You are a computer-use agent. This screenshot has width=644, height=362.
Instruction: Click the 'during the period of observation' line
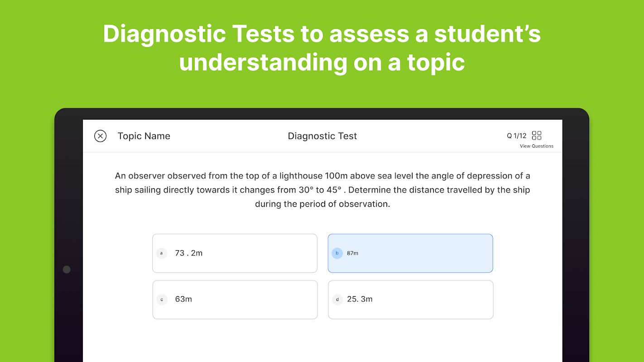(322, 204)
